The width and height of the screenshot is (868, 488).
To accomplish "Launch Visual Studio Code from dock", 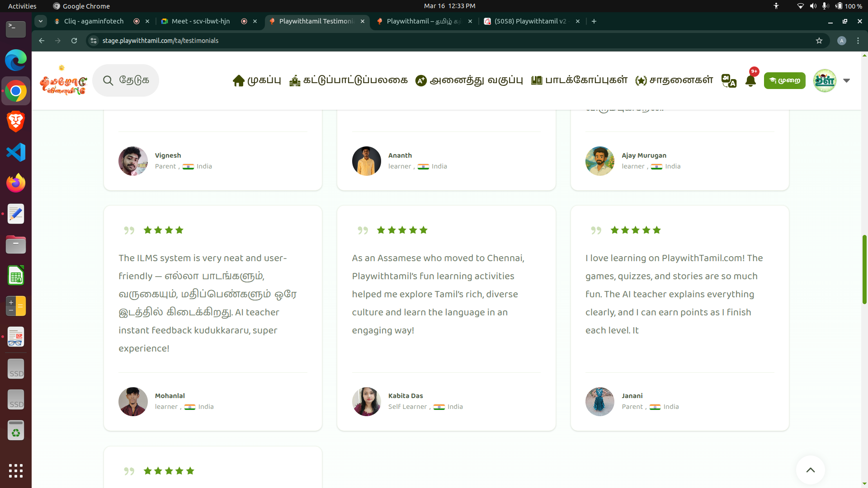I will [x=16, y=152].
